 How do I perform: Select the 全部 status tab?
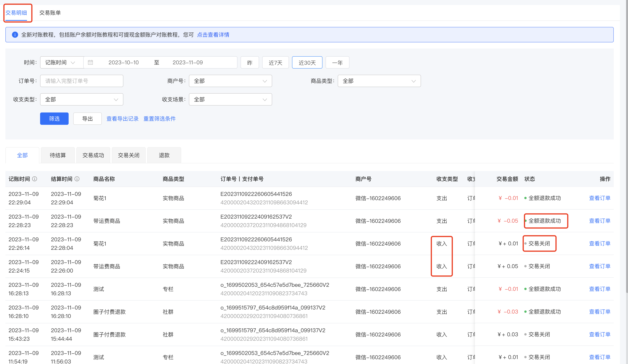[x=22, y=155]
